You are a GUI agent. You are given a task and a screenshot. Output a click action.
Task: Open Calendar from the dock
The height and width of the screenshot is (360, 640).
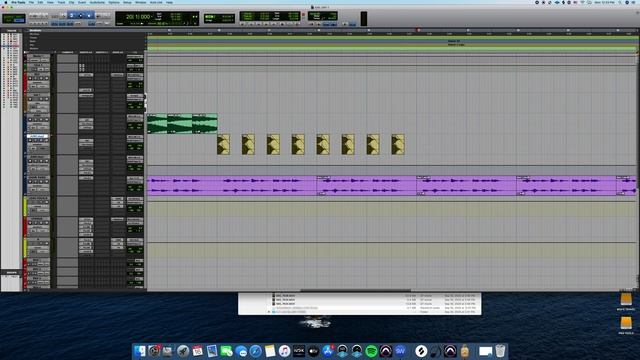pos(198,351)
